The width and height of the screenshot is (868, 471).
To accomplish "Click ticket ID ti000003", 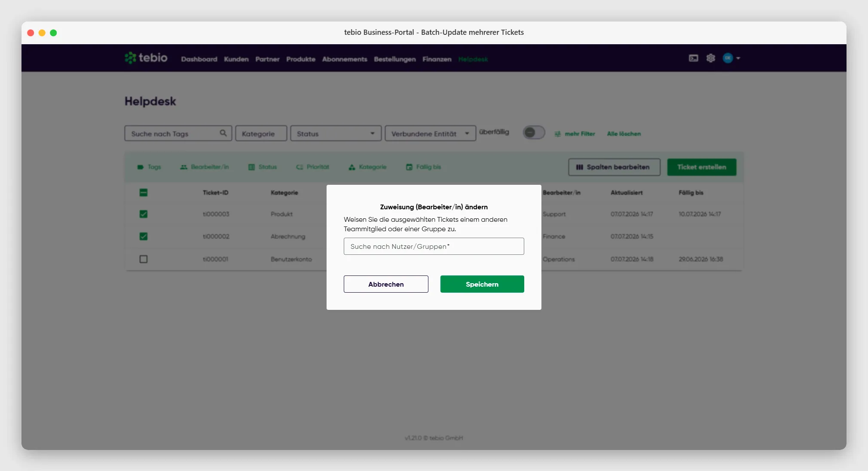I will click(x=216, y=214).
